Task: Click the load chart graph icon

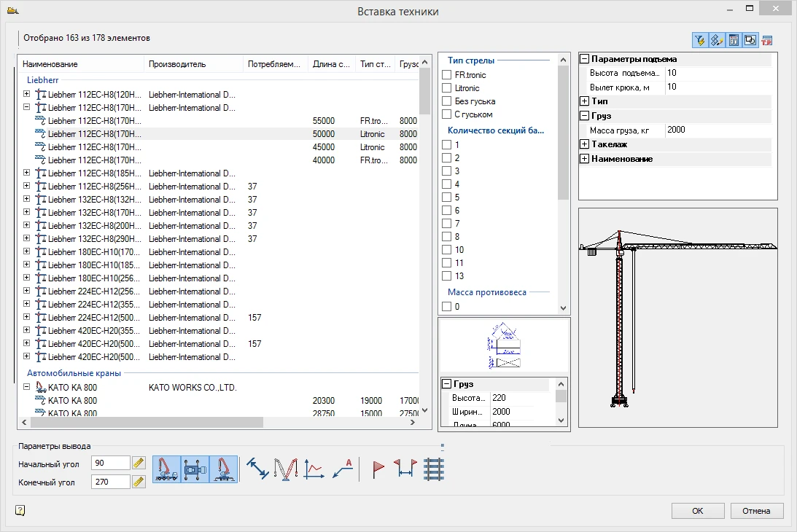Action: tap(314, 469)
